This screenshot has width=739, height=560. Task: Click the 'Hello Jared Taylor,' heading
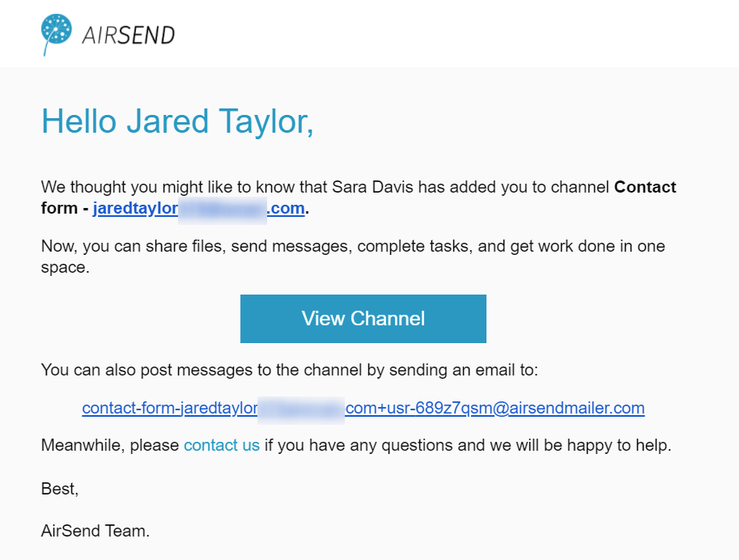point(177,121)
